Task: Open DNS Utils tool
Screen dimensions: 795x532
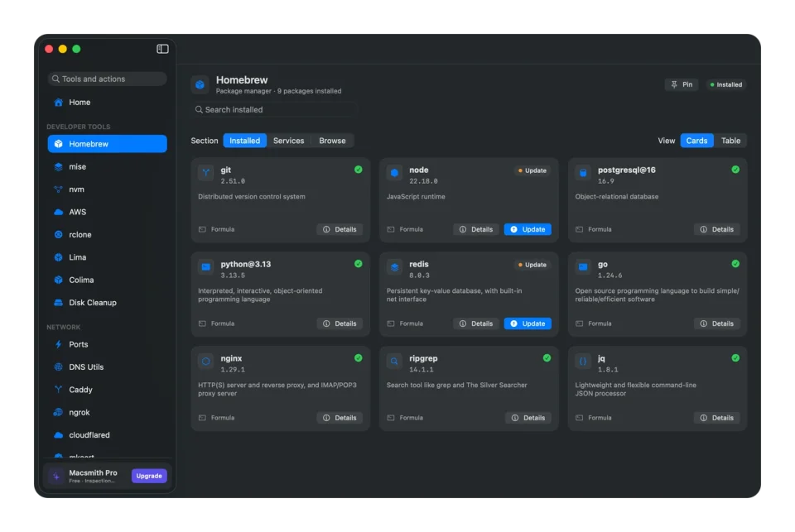Action: click(107, 367)
